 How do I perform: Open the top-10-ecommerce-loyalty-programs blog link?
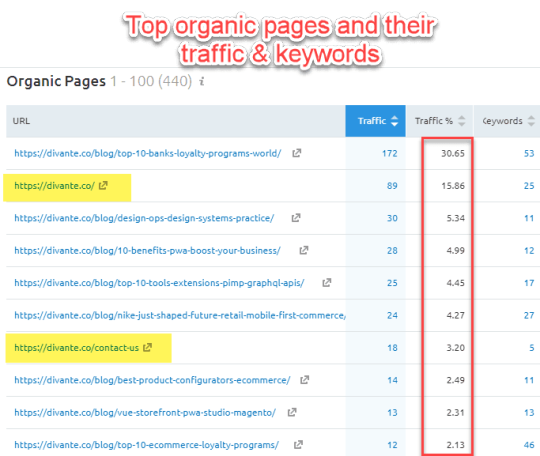[146, 445]
